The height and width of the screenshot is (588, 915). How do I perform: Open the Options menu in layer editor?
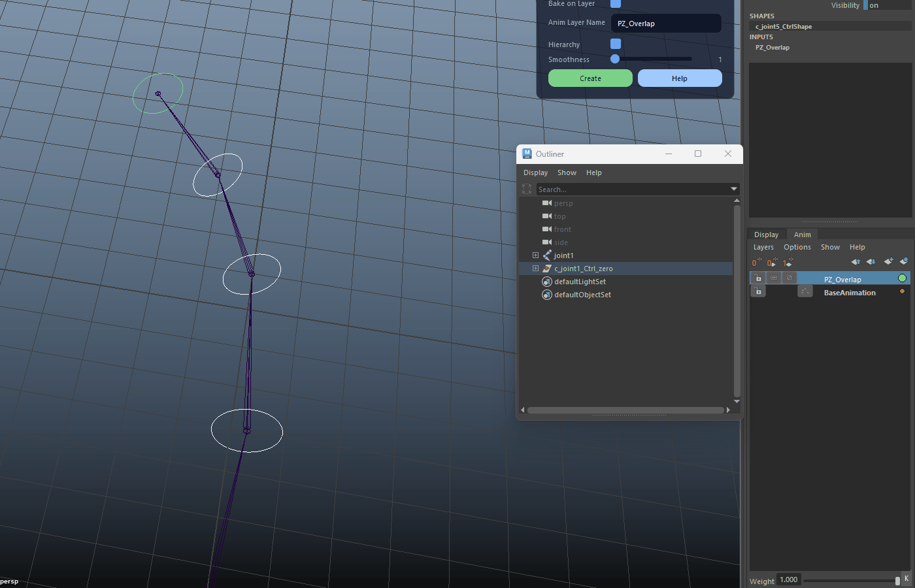point(797,247)
